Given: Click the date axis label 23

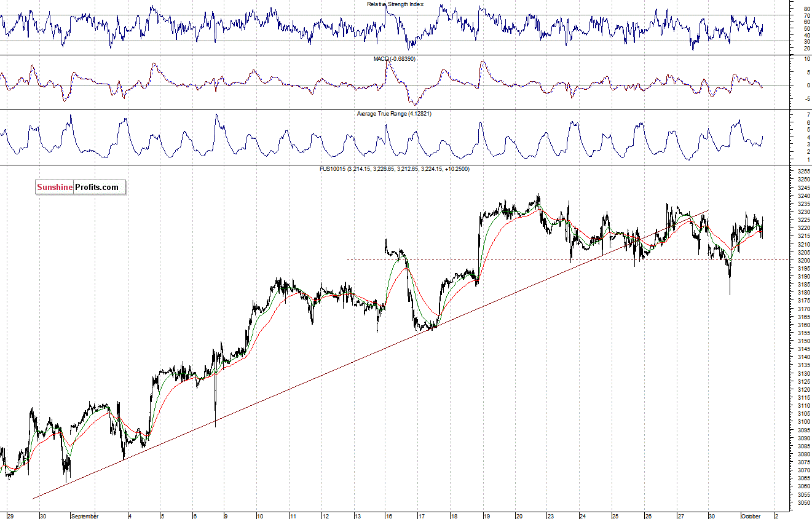Looking at the screenshot, I should pyautogui.click(x=550, y=516).
